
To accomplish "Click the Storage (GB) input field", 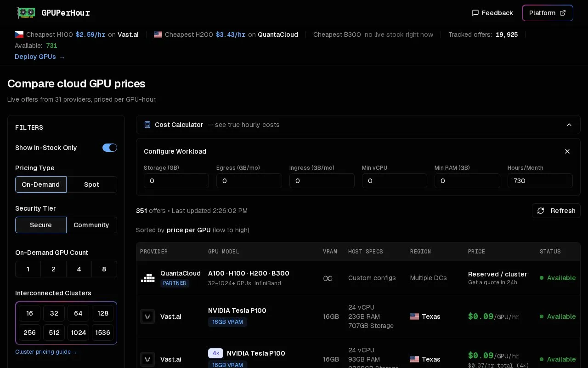I will tap(176, 181).
